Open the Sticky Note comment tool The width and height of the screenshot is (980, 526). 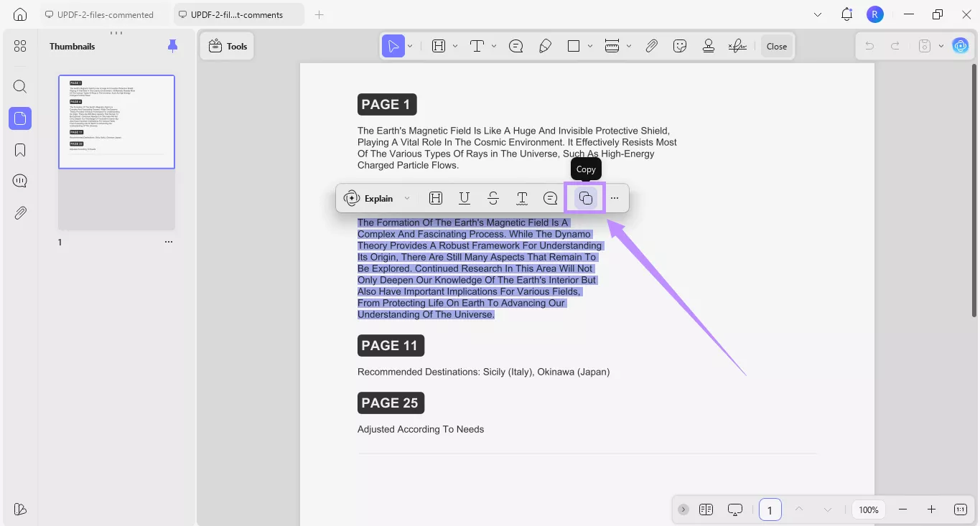[x=515, y=45]
